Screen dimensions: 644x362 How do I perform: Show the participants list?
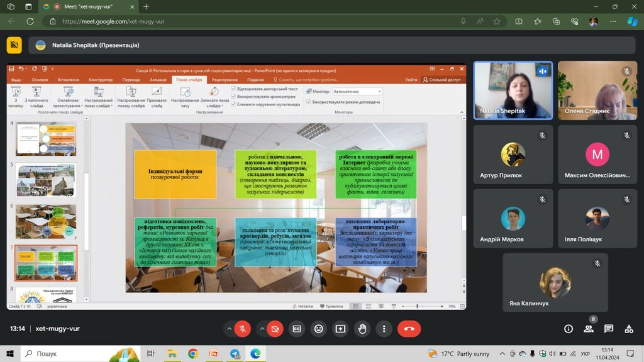pos(589,329)
